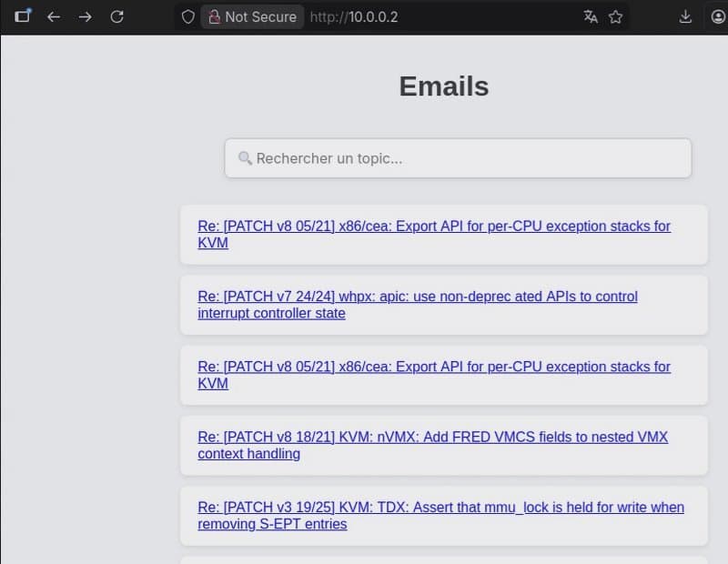The image size is (728, 564).
Task: Open the browser profile account menu
Action: [718, 16]
